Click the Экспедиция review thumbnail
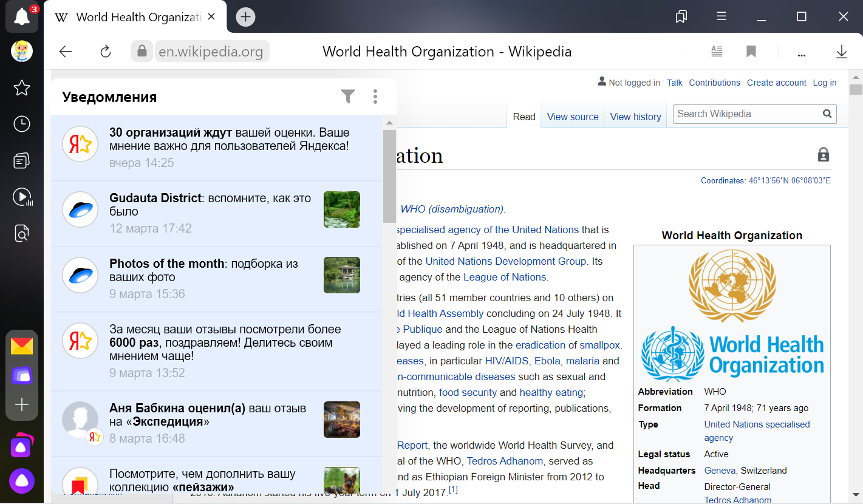Image resolution: width=863 pixels, height=504 pixels. pos(342,420)
